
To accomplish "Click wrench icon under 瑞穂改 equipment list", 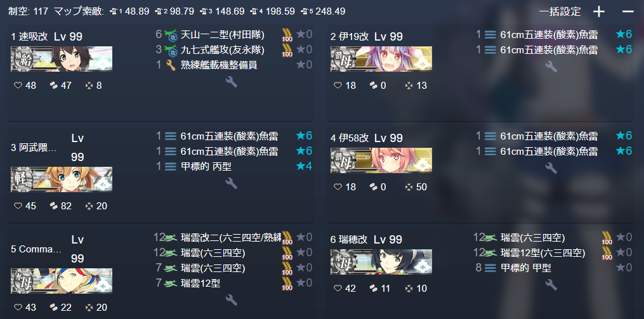I will coord(551,284).
